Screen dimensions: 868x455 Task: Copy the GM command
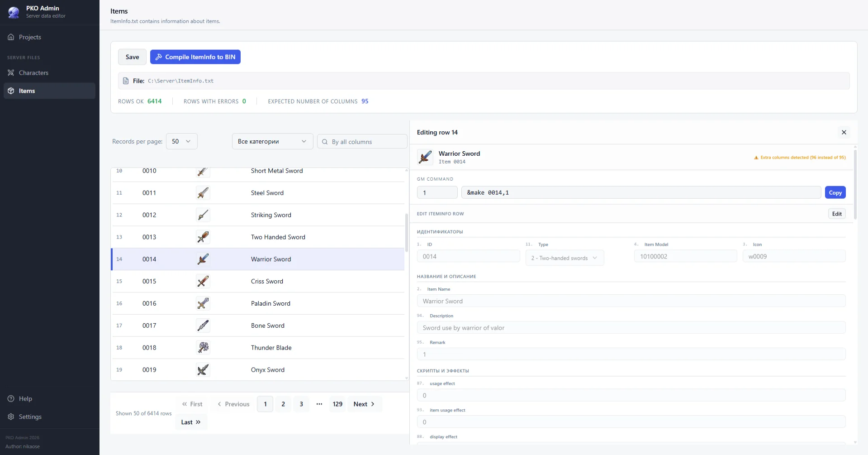(835, 192)
